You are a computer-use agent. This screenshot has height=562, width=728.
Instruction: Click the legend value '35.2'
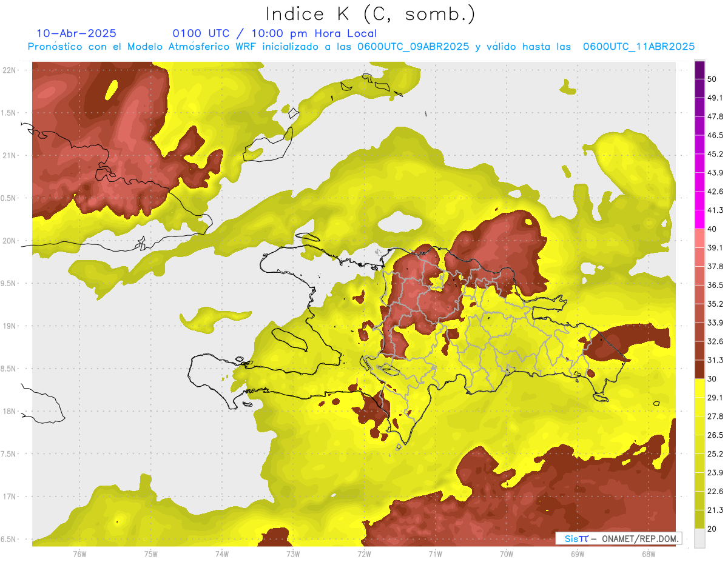pyautogui.click(x=715, y=304)
